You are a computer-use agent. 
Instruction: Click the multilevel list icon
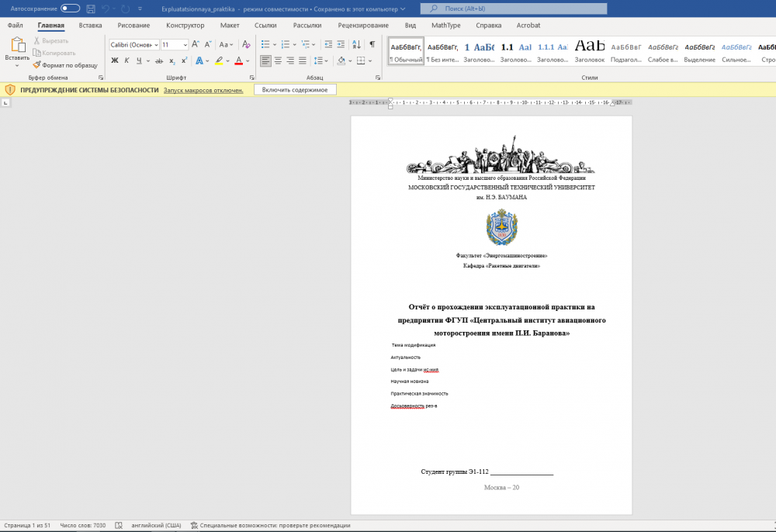[305, 44]
